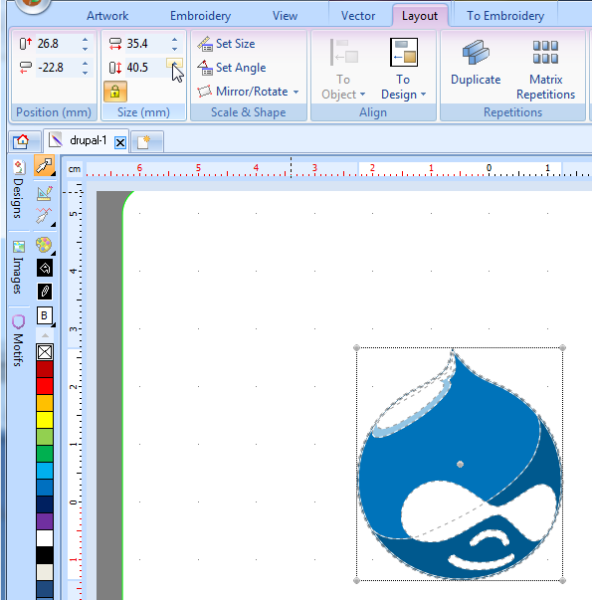Pick the dark green swatch
The height and width of the screenshot is (600, 592).
(x=45, y=454)
